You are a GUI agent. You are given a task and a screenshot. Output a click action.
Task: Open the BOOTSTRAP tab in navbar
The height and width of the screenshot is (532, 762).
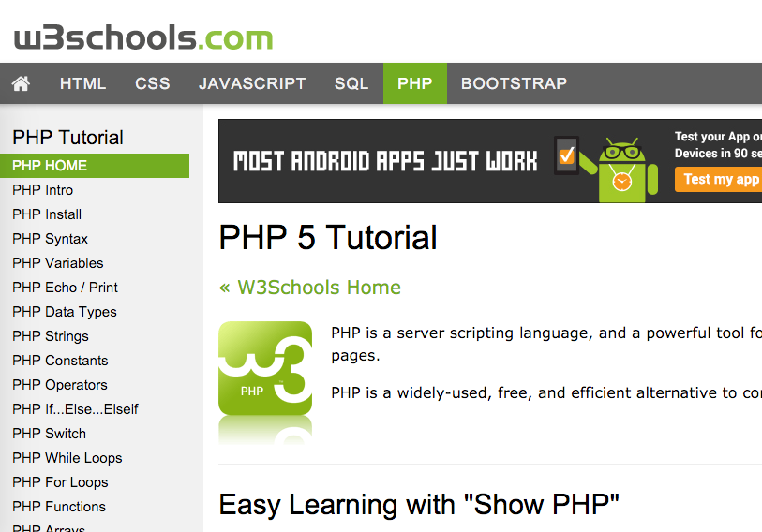(515, 83)
